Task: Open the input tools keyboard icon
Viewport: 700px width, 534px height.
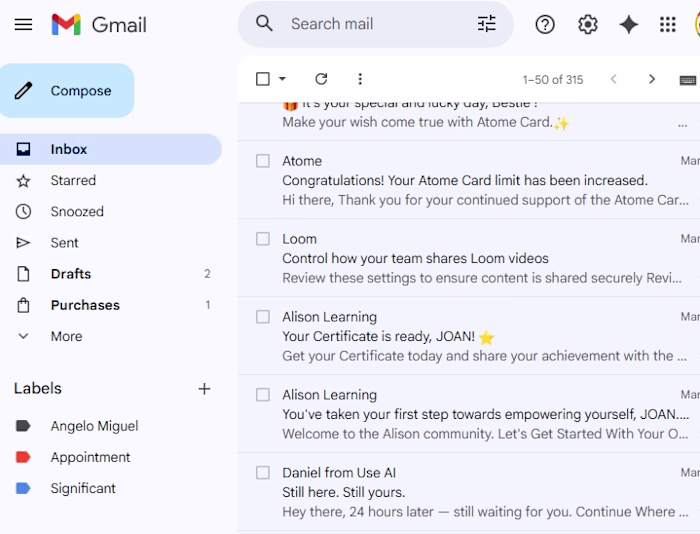Action: click(688, 80)
